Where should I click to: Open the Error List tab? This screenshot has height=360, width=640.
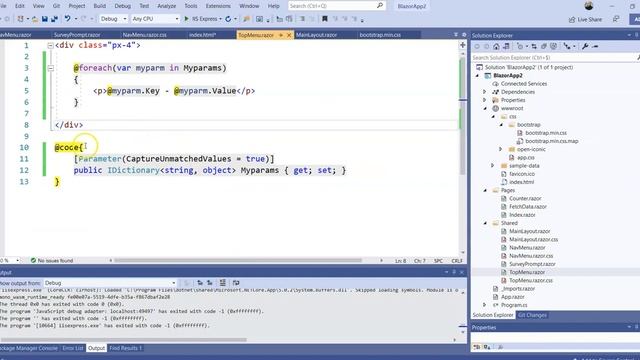tap(73, 348)
